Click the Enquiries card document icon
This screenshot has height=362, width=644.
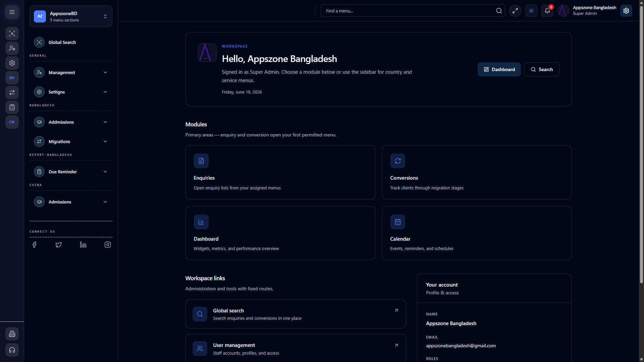[x=201, y=161]
